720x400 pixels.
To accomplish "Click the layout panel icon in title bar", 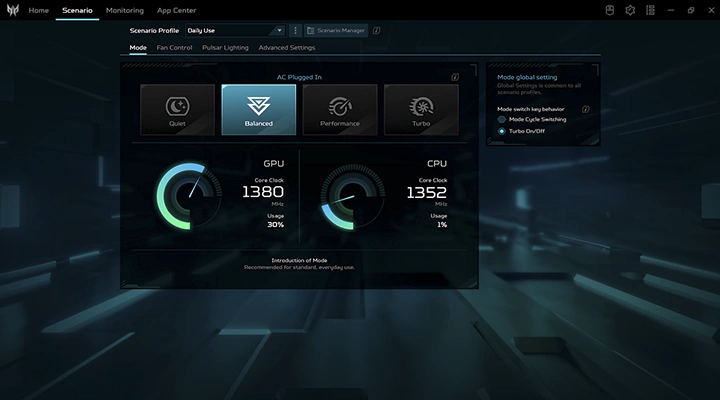I will pyautogui.click(x=650, y=10).
